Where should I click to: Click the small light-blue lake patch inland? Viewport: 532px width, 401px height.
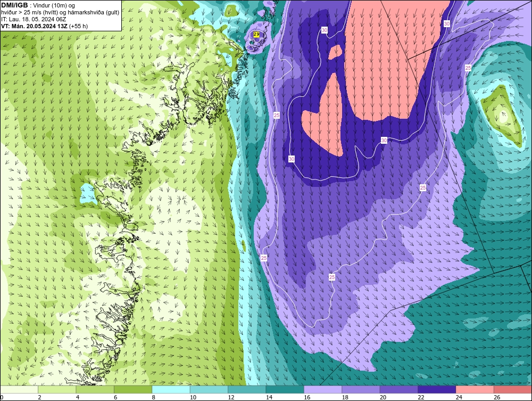88,194
